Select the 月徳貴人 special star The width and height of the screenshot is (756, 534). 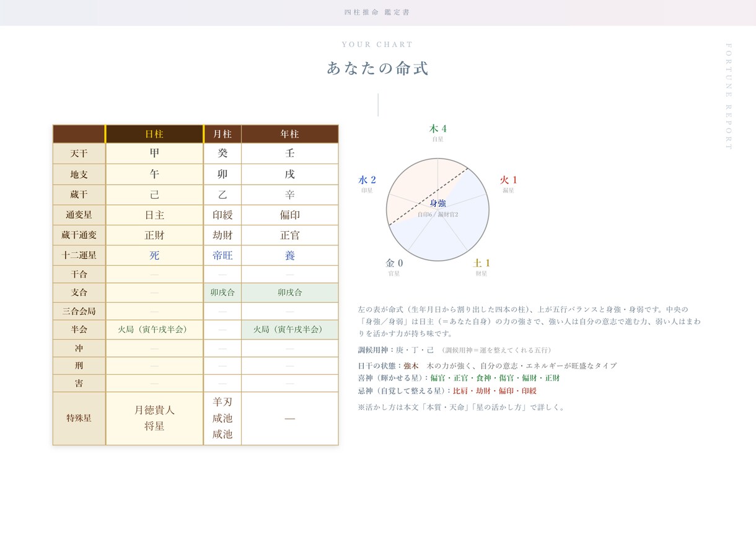[154, 410]
